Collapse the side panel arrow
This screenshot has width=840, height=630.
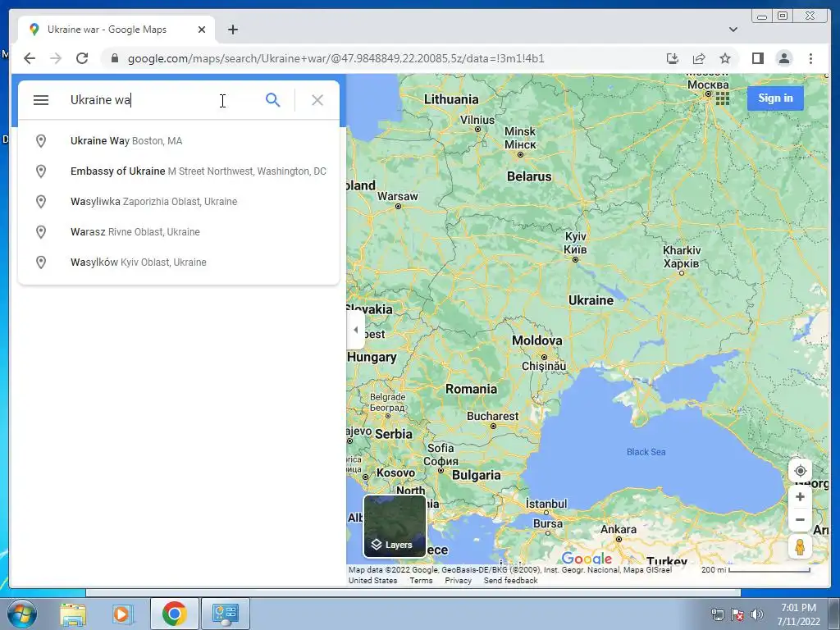pos(356,330)
